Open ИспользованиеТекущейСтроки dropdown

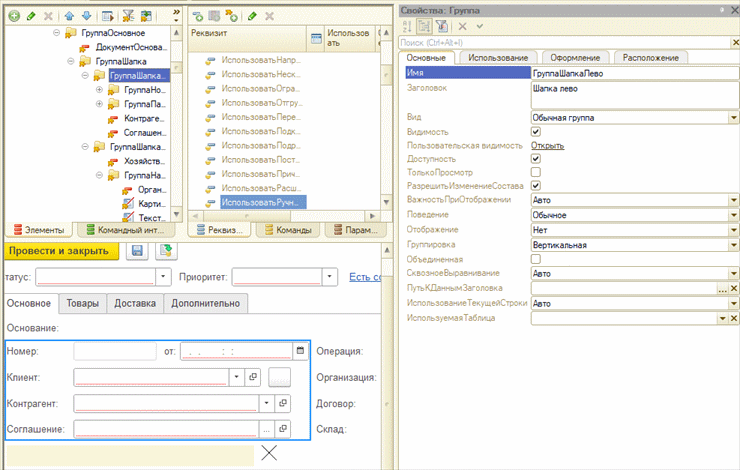(x=734, y=304)
